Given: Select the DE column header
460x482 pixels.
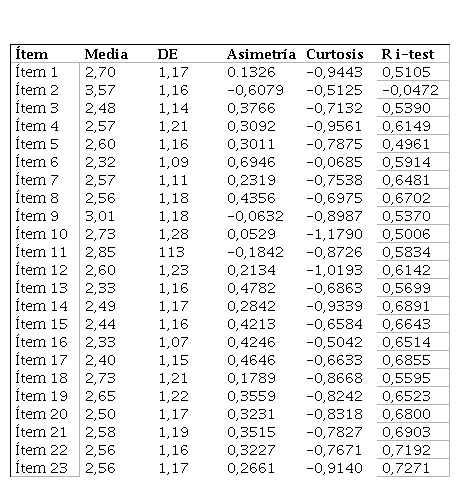Looking at the screenshot, I should coord(168,54).
